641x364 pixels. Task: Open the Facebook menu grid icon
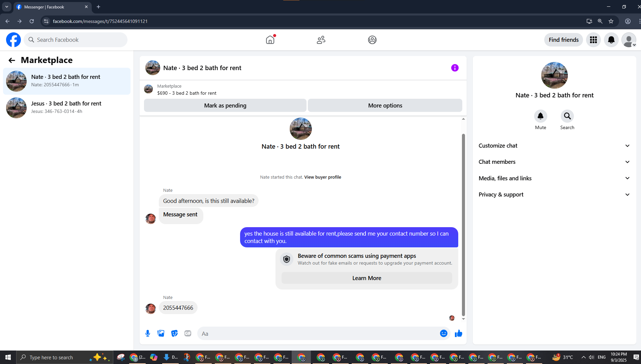click(x=593, y=40)
